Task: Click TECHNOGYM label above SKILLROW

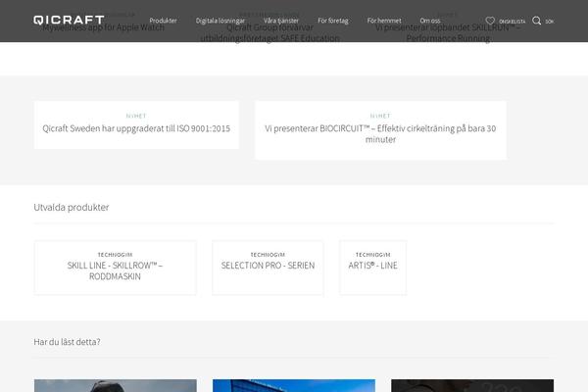Action: coord(115,255)
